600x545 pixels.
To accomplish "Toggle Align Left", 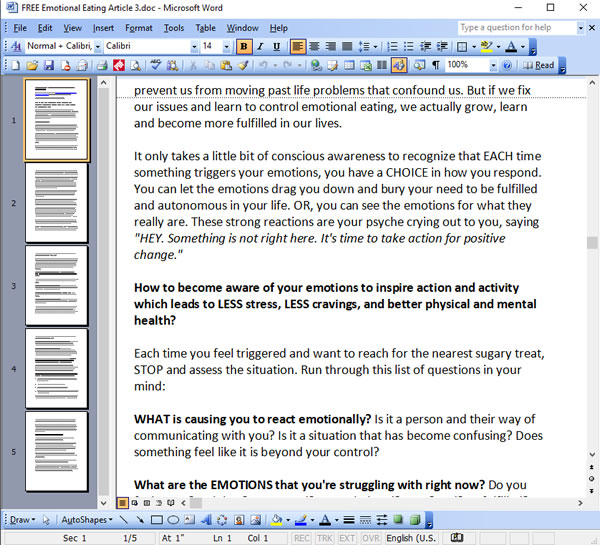I will [x=297, y=46].
